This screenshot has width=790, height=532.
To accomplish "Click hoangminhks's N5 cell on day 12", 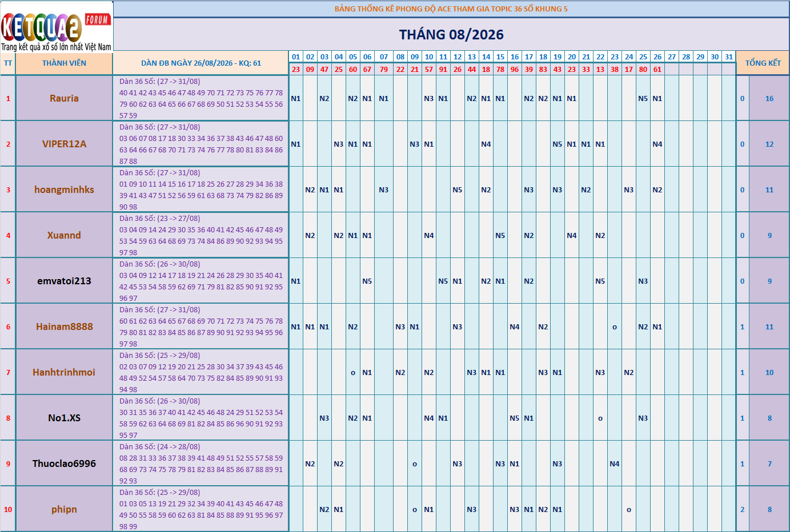I will click(x=458, y=190).
